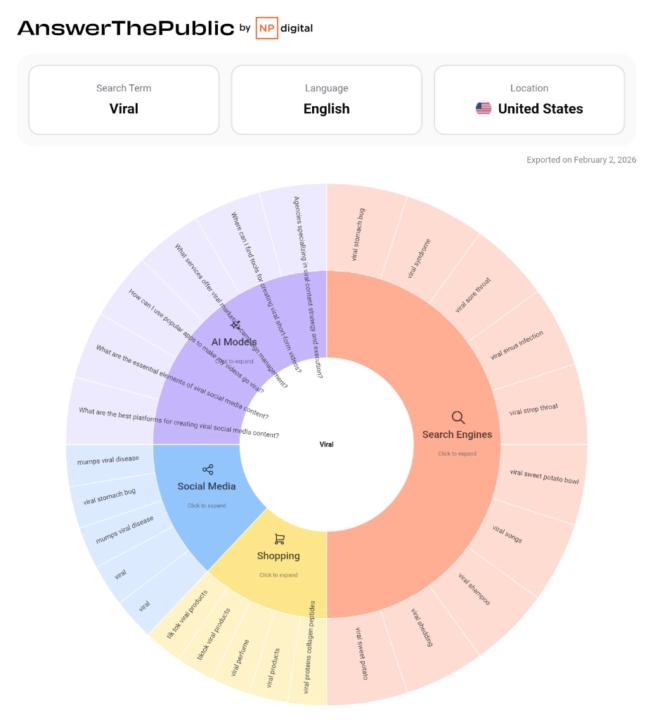Open the Search Term Viral box
653x720 pixels.
124,99
